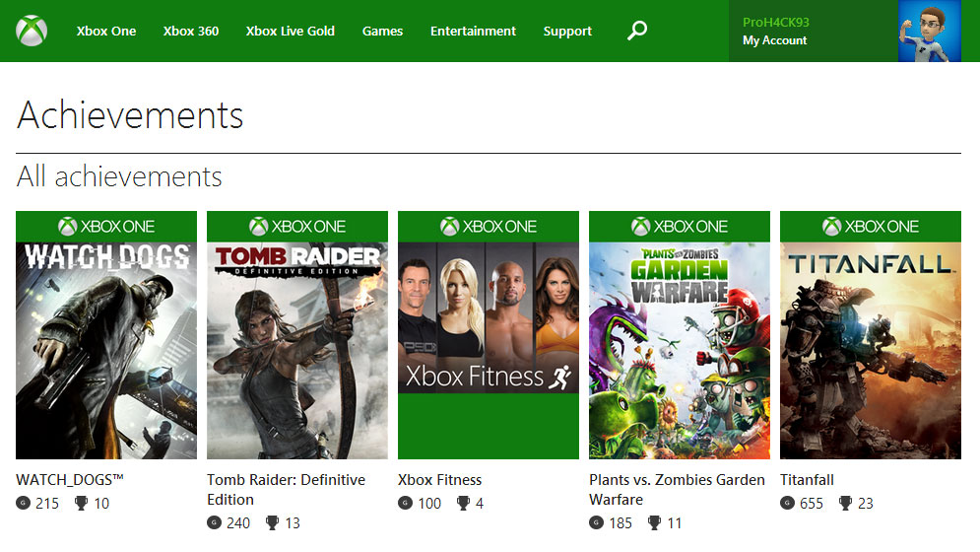980x552 pixels.
Task: Click gamerscore icon under Garden Warfare
Action: [x=596, y=522]
